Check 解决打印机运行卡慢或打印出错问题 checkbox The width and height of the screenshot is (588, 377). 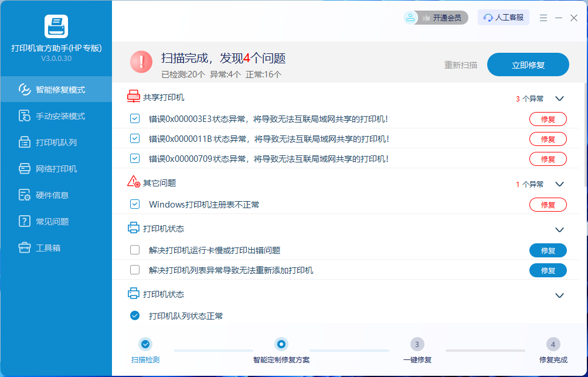pyautogui.click(x=135, y=250)
